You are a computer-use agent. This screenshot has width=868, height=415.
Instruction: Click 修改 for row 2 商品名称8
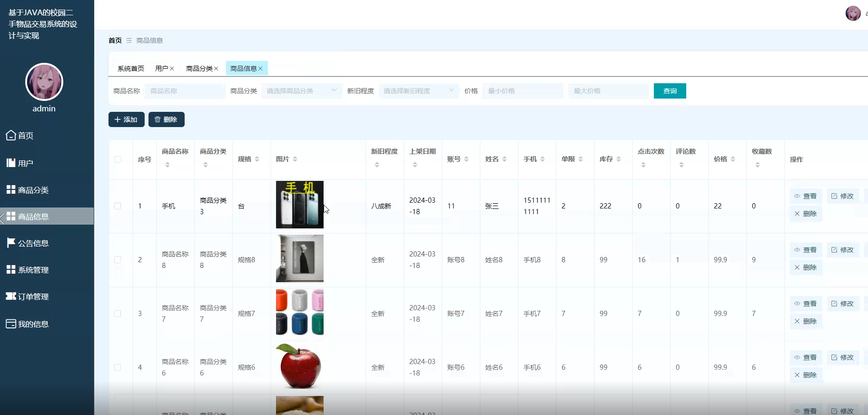843,250
